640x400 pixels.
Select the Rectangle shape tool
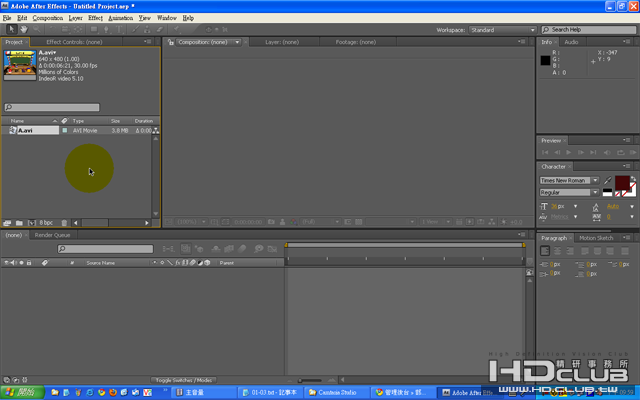94,29
